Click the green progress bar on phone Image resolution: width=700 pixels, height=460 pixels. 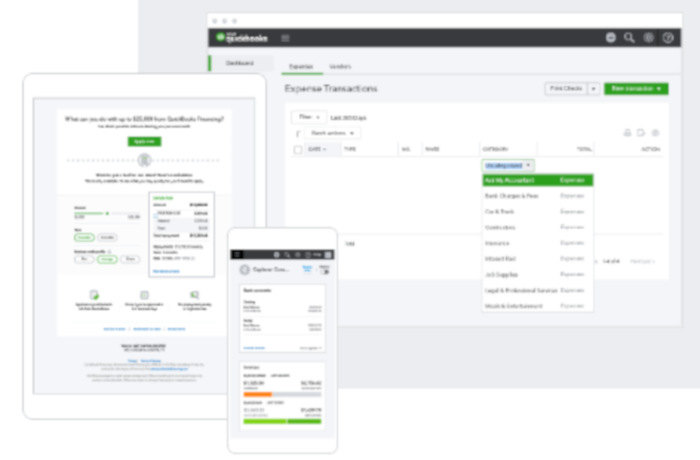282,421
